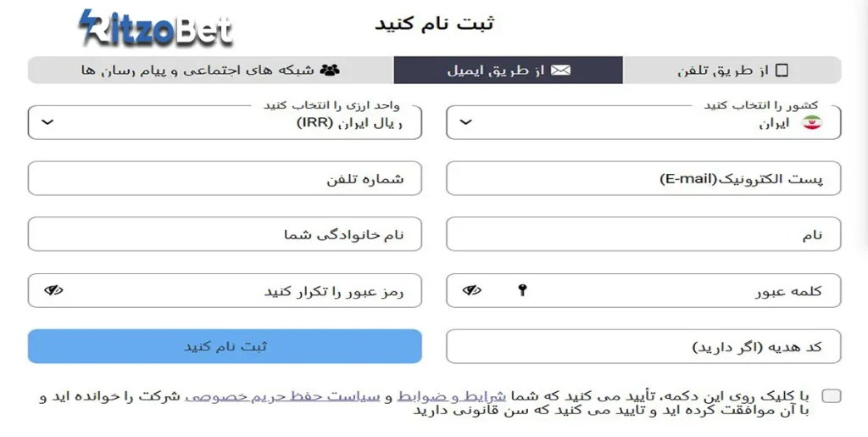Image resolution: width=868 pixels, height=437 pixels.
Task: Click the key icon in password field
Action: coord(522,291)
